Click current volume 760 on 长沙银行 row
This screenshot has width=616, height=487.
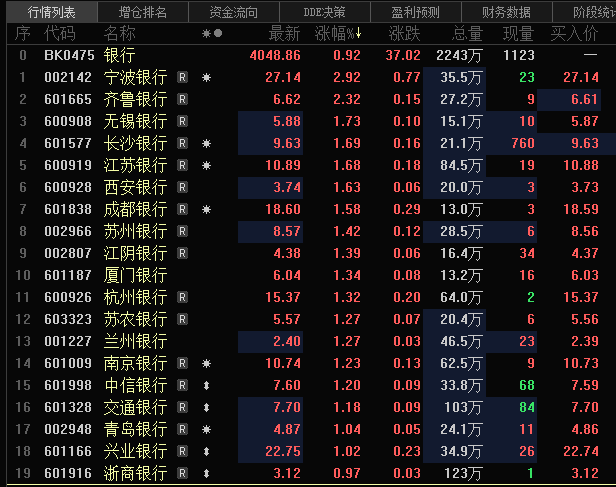[523, 143]
